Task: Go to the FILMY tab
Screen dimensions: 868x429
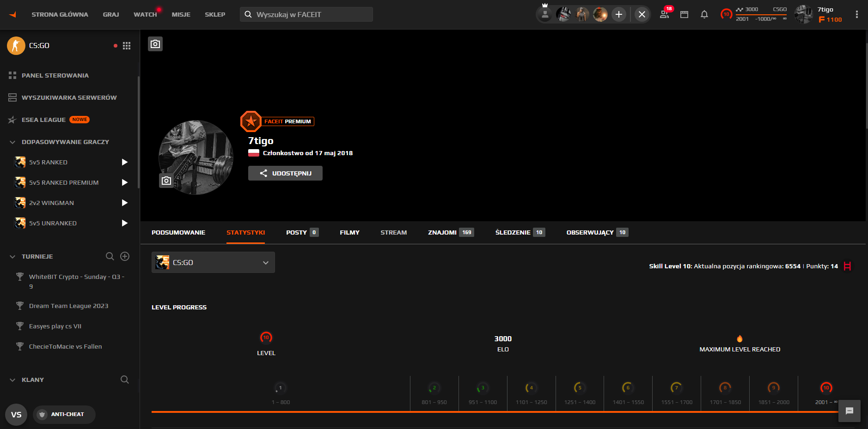Action: click(349, 232)
